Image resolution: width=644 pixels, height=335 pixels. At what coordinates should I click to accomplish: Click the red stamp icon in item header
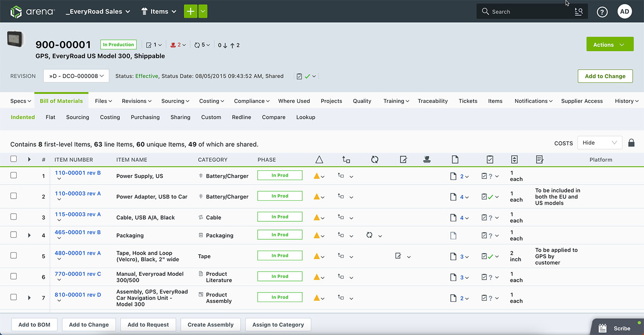pos(173,45)
